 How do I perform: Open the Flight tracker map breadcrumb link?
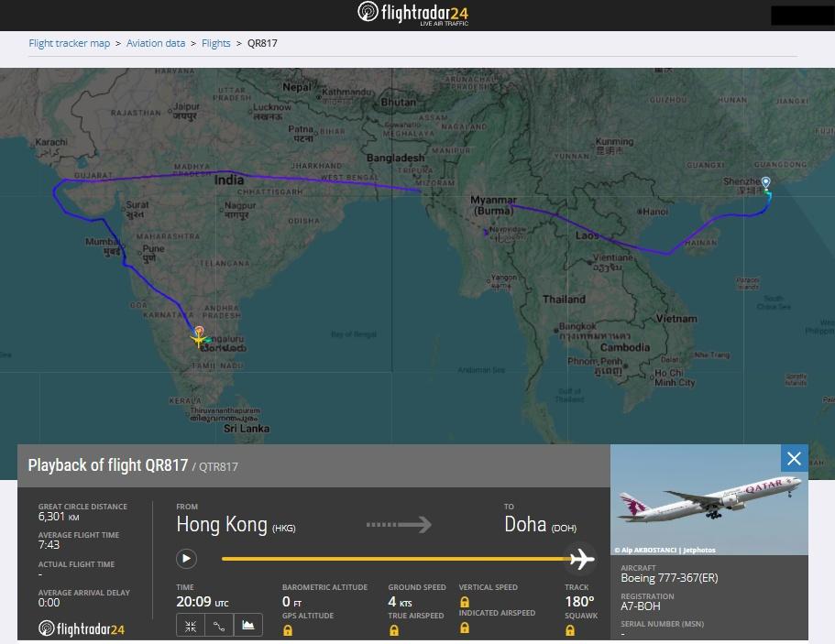tap(69, 43)
